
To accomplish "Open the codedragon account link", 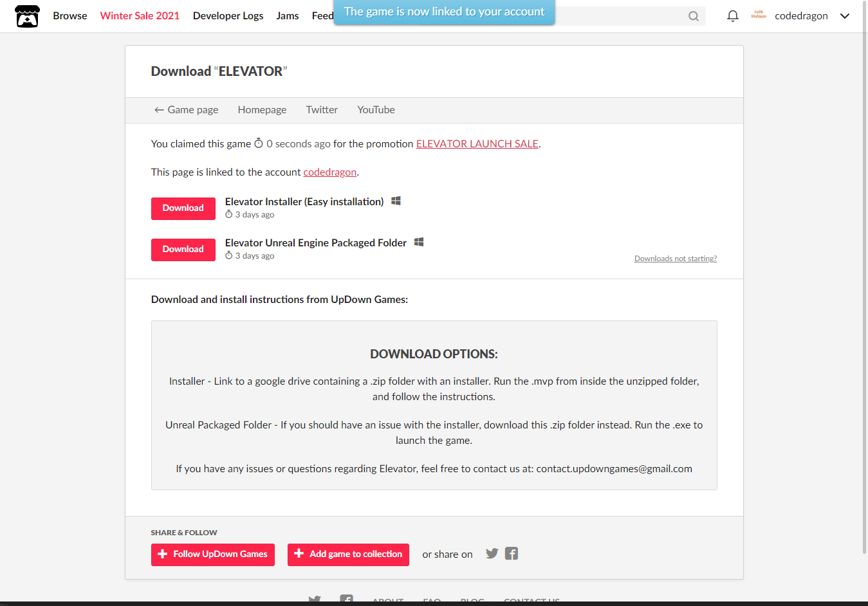I will point(330,172).
